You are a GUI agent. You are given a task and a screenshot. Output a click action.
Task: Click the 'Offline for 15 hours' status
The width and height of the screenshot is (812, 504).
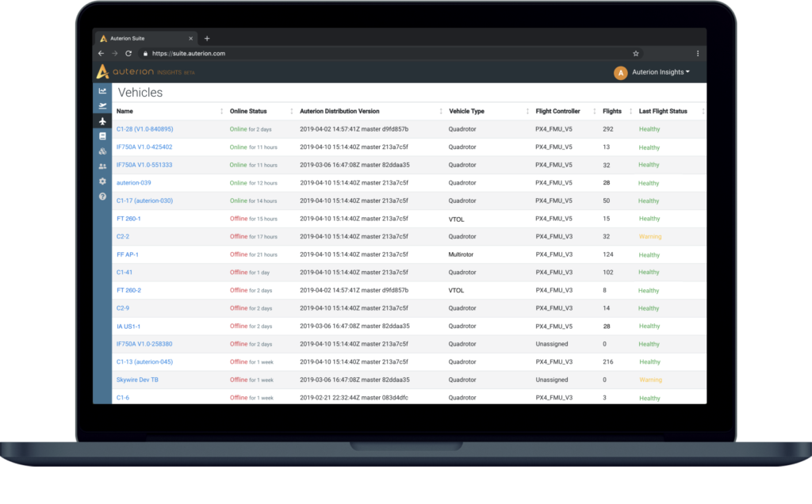253,219
